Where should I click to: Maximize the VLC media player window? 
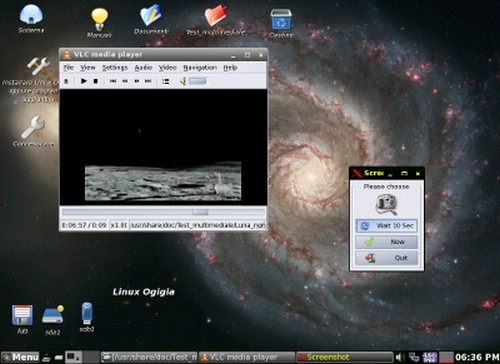tap(247, 55)
